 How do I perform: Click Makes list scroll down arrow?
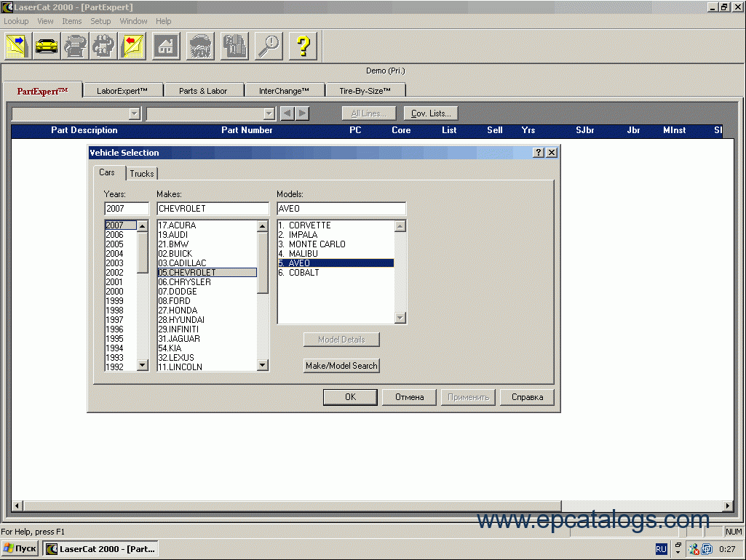tap(263, 365)
